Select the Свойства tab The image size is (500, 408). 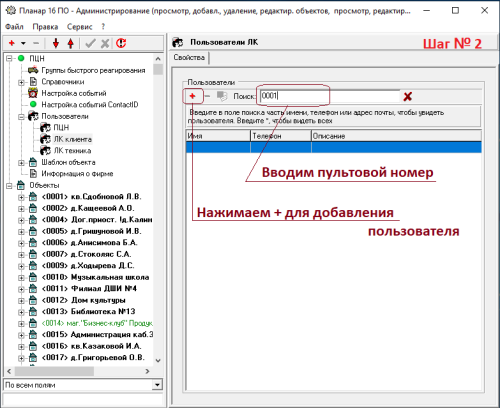(x=189, y=57)
